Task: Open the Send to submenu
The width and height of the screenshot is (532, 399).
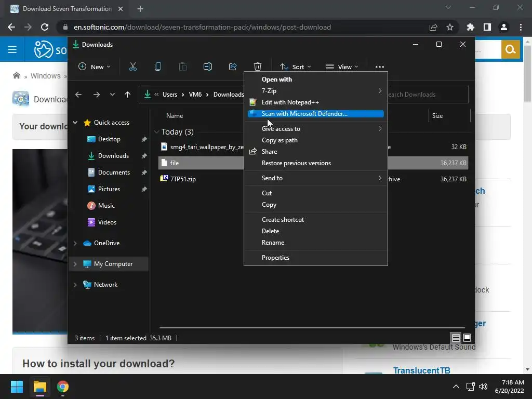Action: [x=316, y=178]
